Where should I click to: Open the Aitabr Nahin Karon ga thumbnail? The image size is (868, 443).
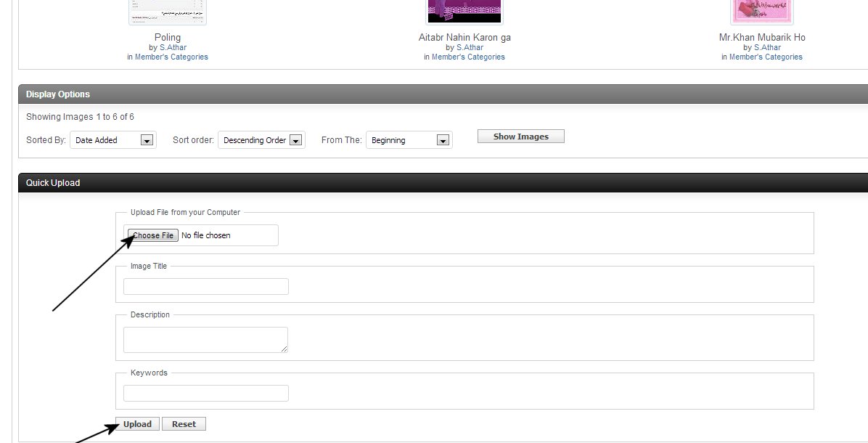(x=464, y=11)
